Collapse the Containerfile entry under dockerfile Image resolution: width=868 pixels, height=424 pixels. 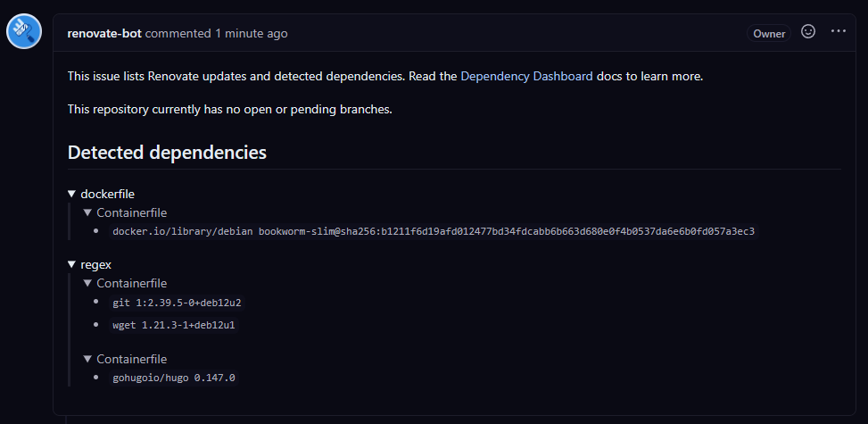125,212
